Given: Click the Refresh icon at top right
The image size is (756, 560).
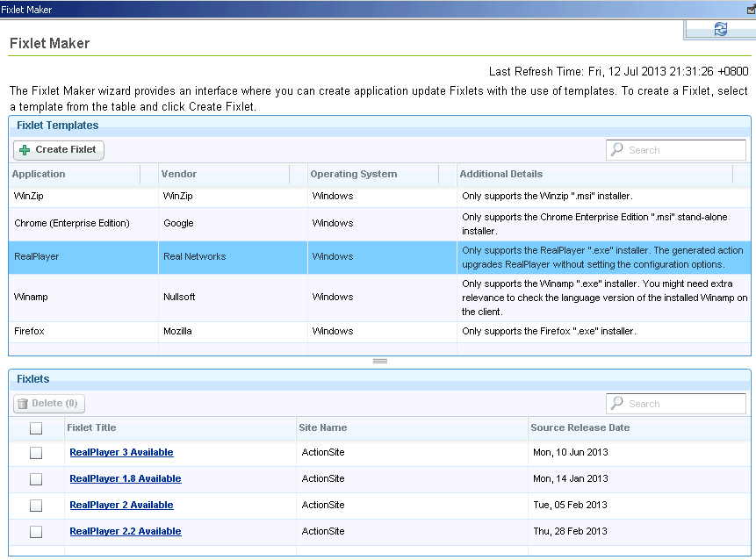Looking at the screenshot, I should (719, 29).
